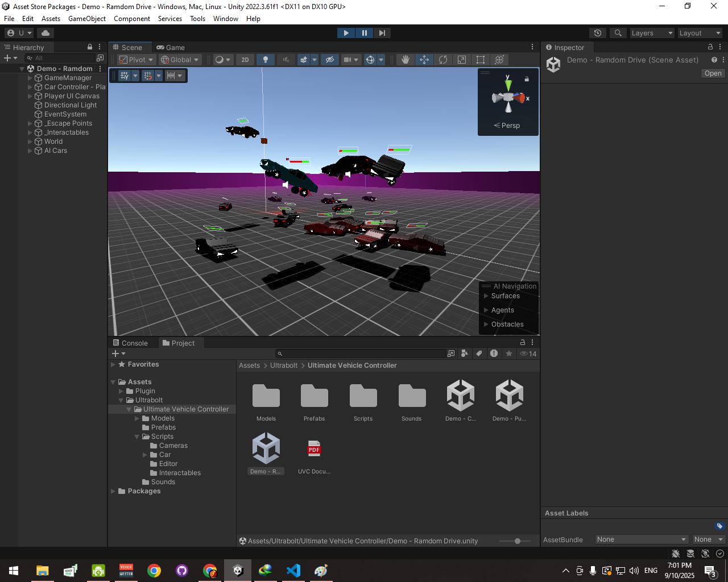The image size is (728, 582).
Task: Select the Demo - C... scene asset
Action: tap(461, 401)
